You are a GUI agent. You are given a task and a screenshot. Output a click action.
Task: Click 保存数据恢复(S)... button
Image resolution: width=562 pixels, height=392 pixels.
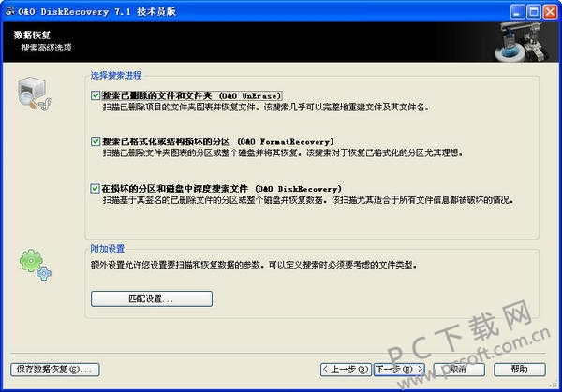pyautogui.click(x=55, y=370)
